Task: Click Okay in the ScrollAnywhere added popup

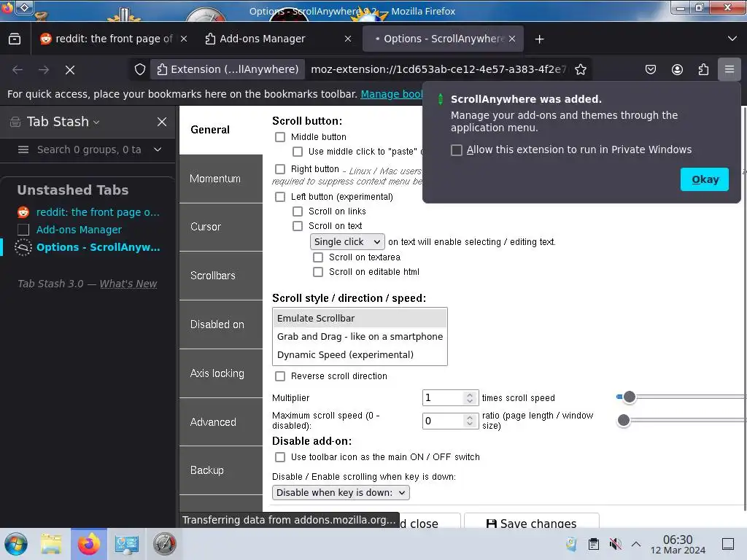Action: pyautogui.click(x=705, y=179)
